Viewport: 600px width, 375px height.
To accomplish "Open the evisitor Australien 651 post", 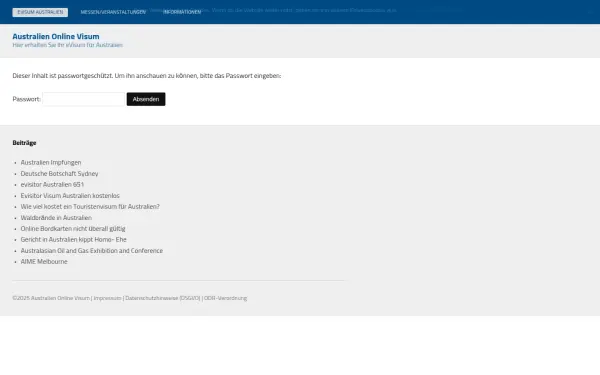I will click(x=52, y=184).
